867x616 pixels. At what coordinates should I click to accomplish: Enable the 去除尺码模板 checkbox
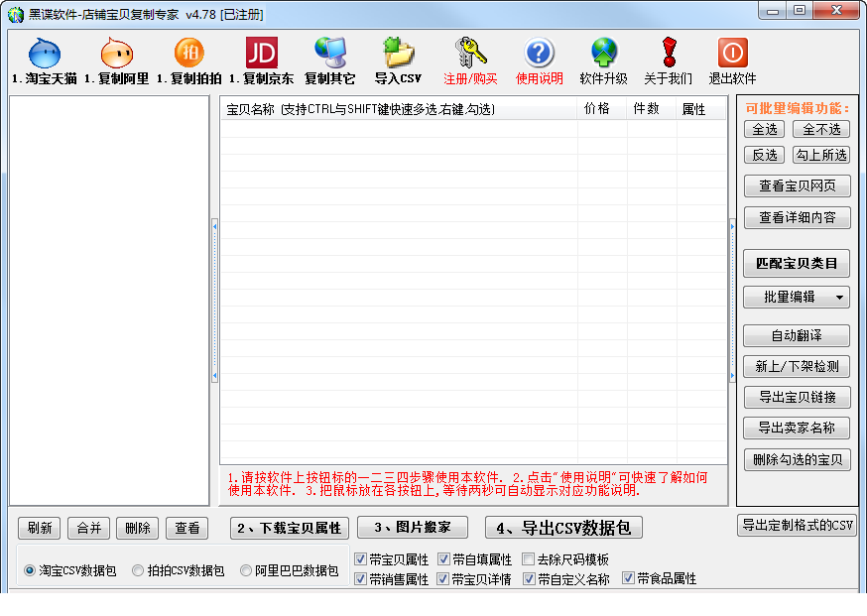[x=528, y=559]
